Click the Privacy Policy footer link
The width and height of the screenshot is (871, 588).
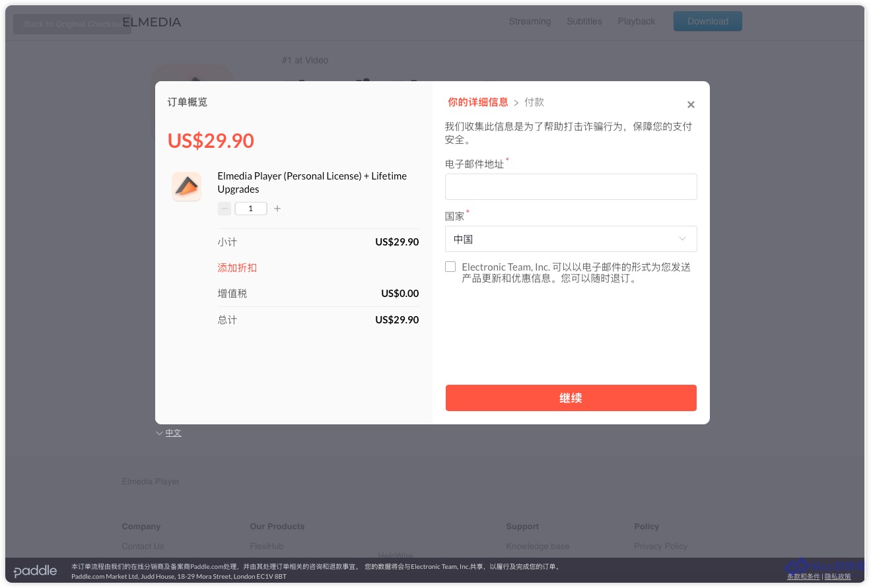click(x=660, y=546)
